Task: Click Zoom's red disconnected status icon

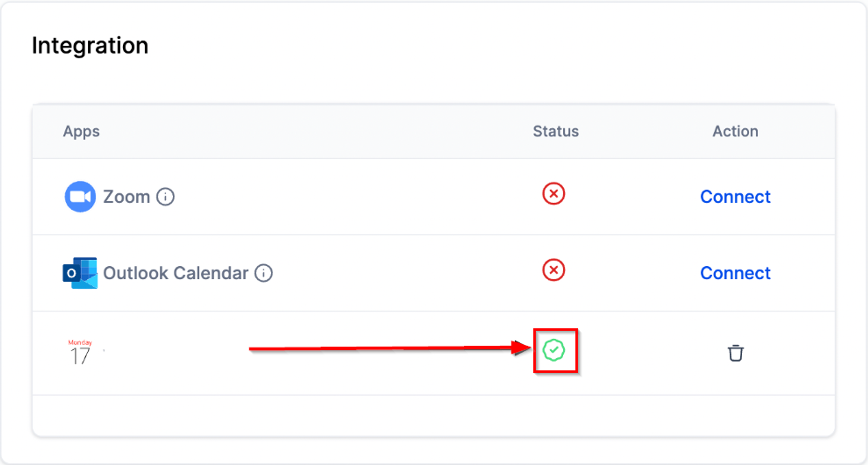Action: coord(554,194)
